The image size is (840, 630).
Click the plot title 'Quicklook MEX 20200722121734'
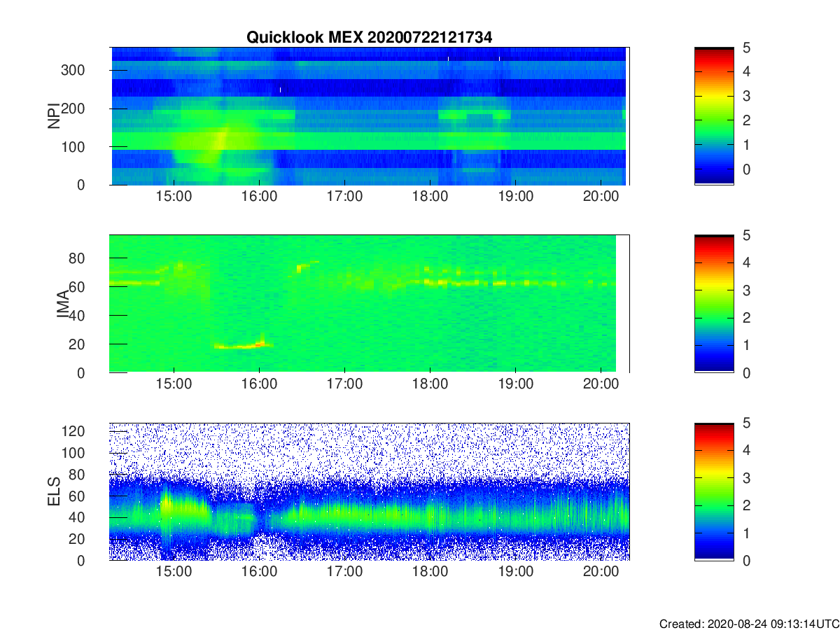pyautogui.click(x=369, y=38)
